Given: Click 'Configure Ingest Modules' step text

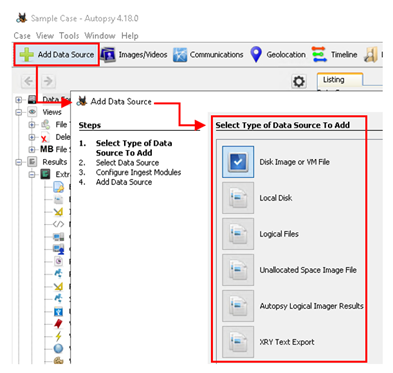Looking at the screenshot, I should [x=138, y=172].
